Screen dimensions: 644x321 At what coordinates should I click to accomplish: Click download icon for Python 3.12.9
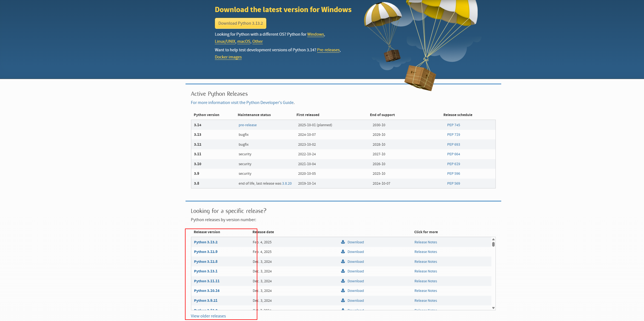343,252
